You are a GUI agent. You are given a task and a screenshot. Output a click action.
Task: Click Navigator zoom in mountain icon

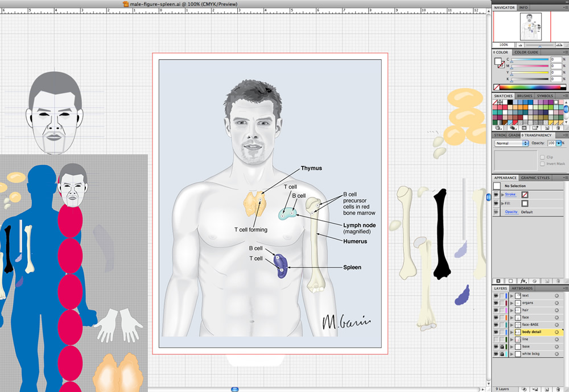tap(560, 45)
